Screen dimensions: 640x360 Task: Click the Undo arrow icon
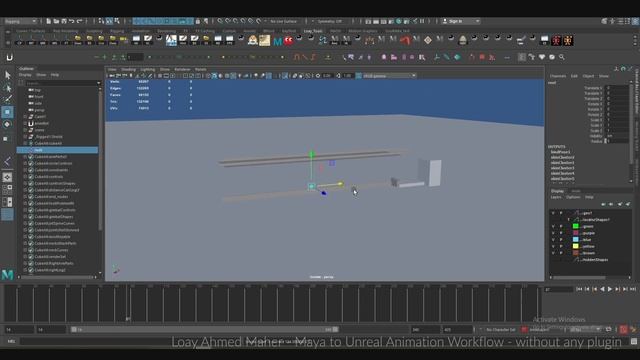pyautogui.click(x=72, y=21)
